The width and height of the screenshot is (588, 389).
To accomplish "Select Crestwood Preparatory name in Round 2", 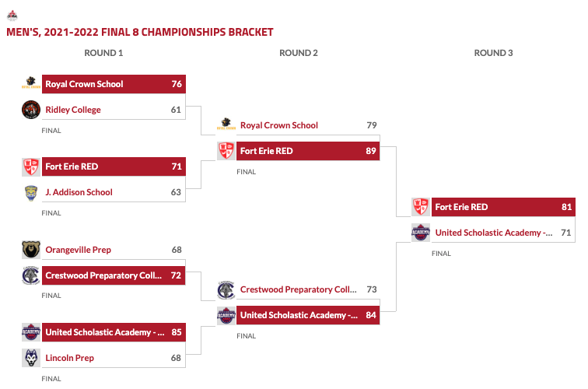I will point(298,289).
